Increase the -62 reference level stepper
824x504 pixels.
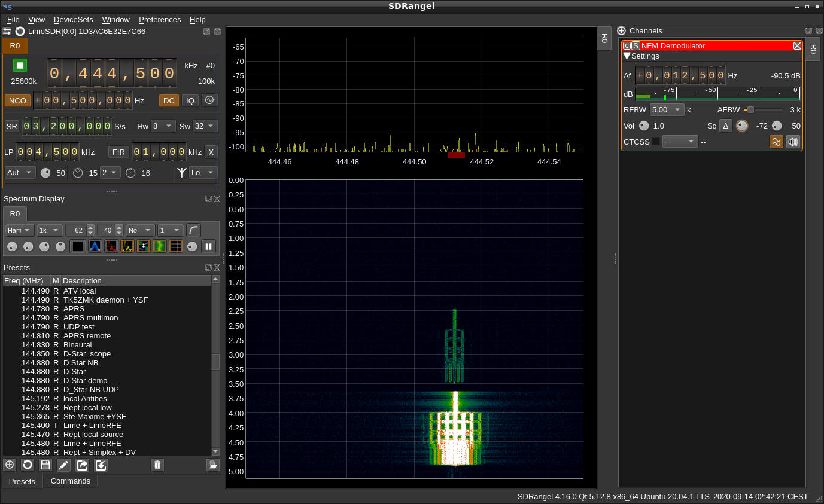point(90,227)
